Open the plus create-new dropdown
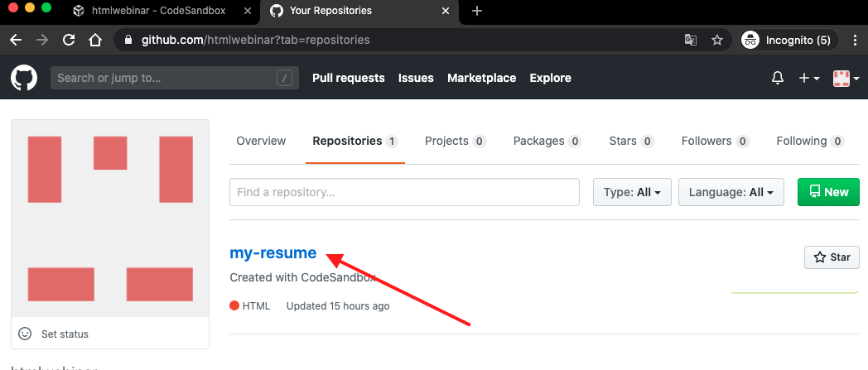The width and height of the screenshot is (868, 370). 809,78
